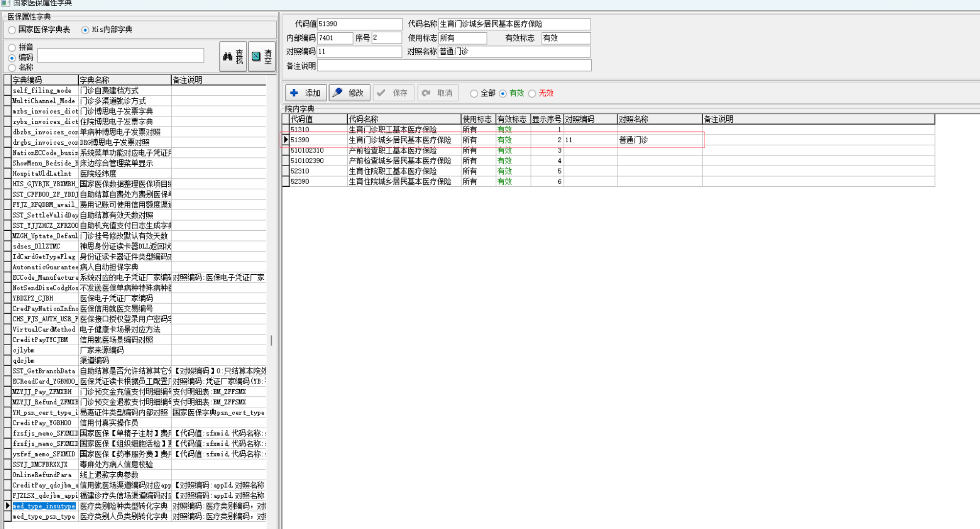Click the pencil Modify button

(349, 93)
